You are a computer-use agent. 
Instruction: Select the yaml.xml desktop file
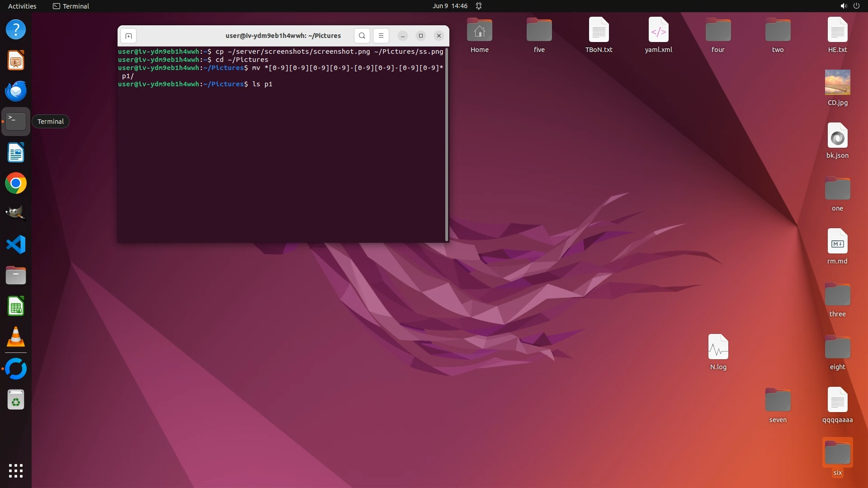pyautogui.click(x=658, y=30)
